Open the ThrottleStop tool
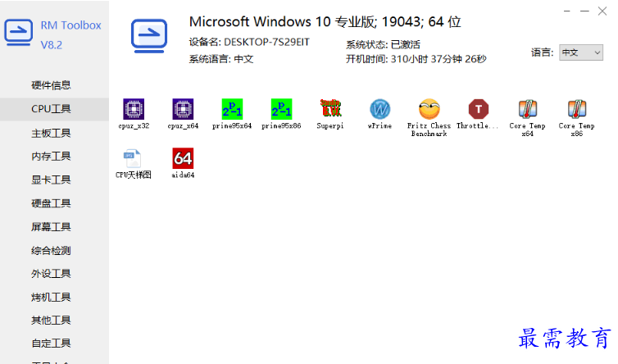Viewport: 618px width, 364px height. (x=478, y=114)
